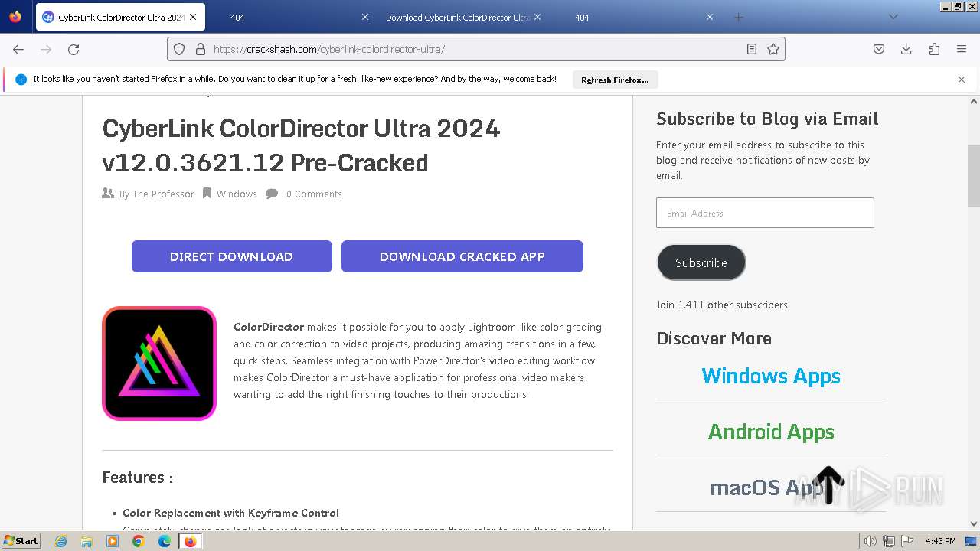Open the Downloads panel icon
The width and height of the screenshot is (980, 551).
906,49
